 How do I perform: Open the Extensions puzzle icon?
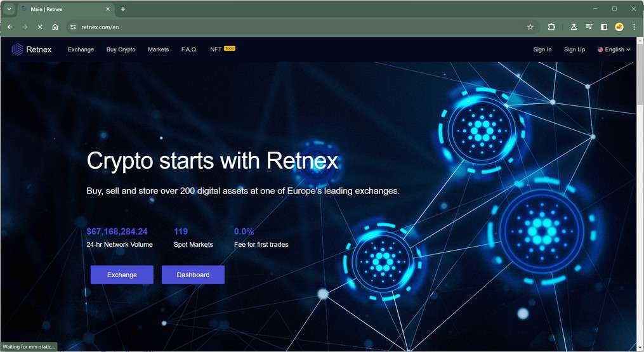(551, 27)
